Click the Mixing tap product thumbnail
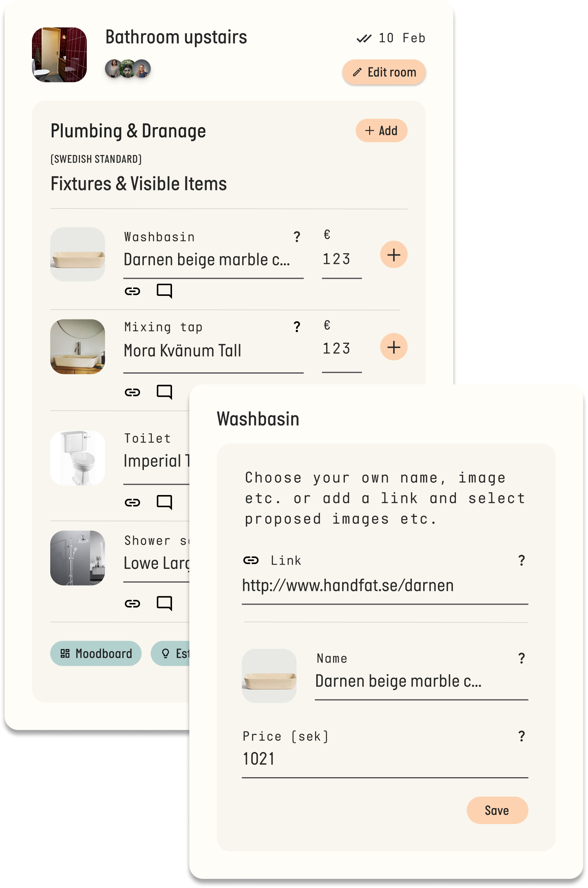 click(x=78, y=347)
